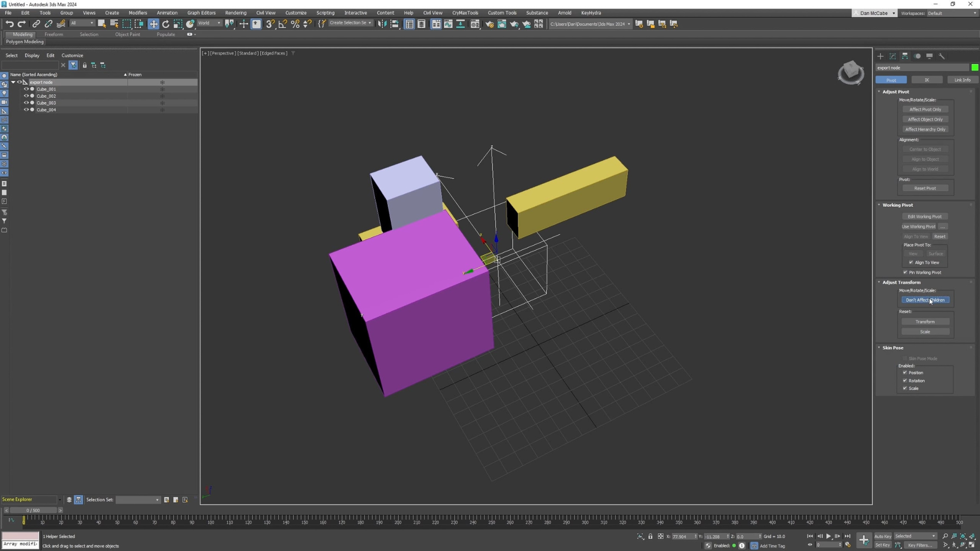The height and width of the screenshot is (551, 980).
Task: Toggle the Angle Snap icon
Action: (282, 24)
